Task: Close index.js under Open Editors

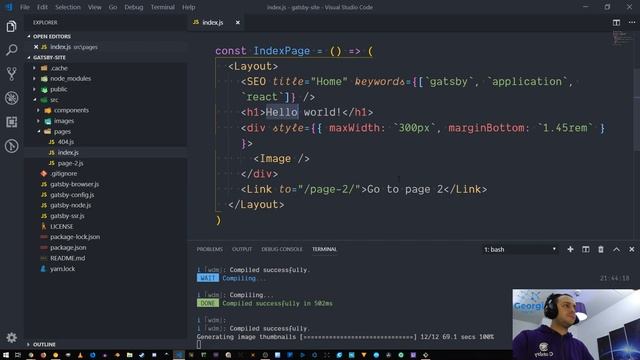Action: (36, 47)
